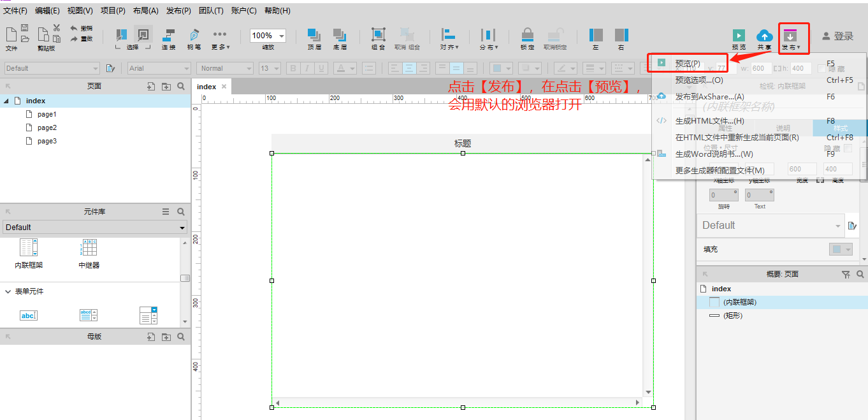Add a master in 母版 panel
This screenshot has height=420, width=868.
151,337
